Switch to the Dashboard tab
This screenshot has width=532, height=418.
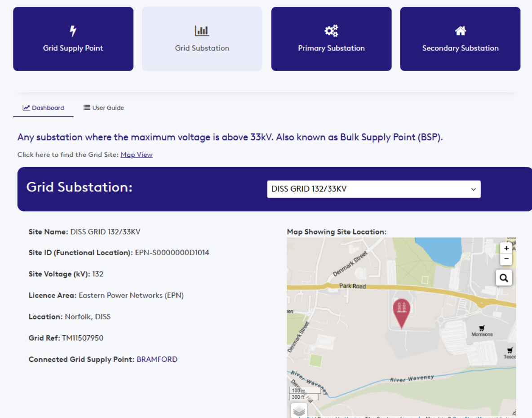[44, 108]
